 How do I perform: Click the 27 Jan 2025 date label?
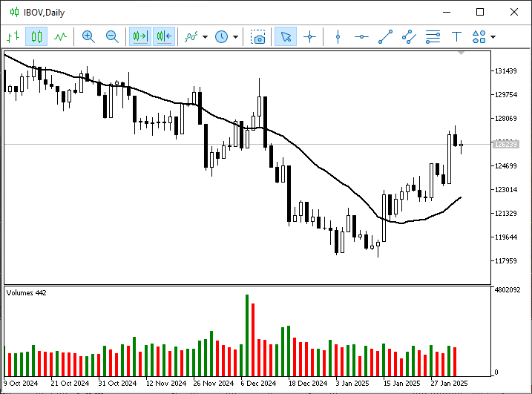pyautogui.click(x=449, y=384)
